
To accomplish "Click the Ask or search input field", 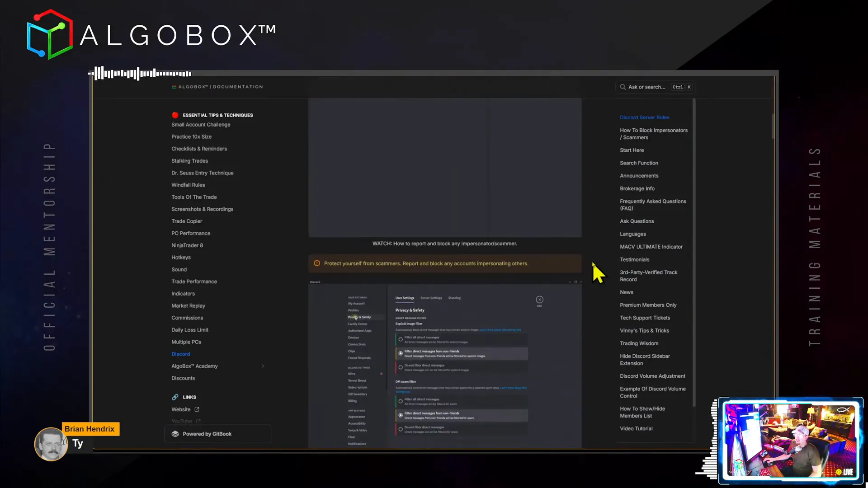I will (x=655, y=87).
